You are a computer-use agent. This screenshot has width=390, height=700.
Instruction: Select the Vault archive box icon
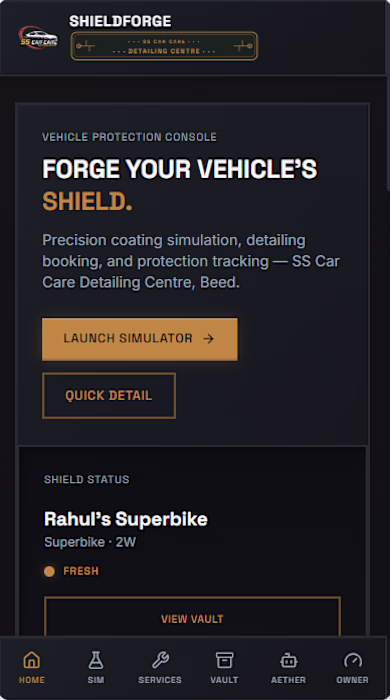(224, 667)
